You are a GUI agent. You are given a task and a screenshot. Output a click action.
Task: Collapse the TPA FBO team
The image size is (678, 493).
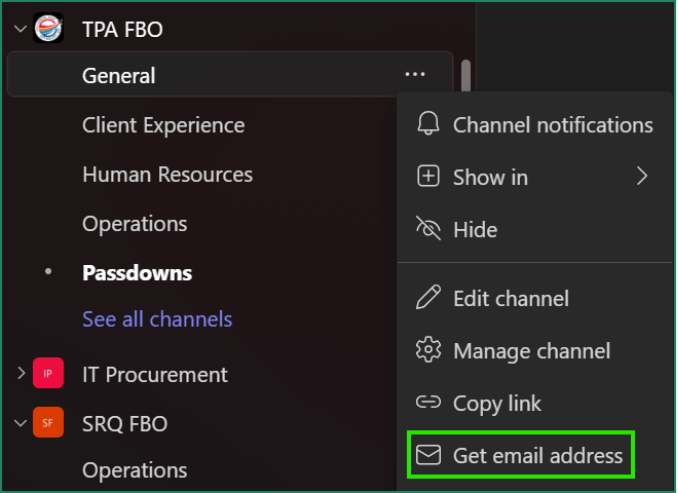point(20,29)
